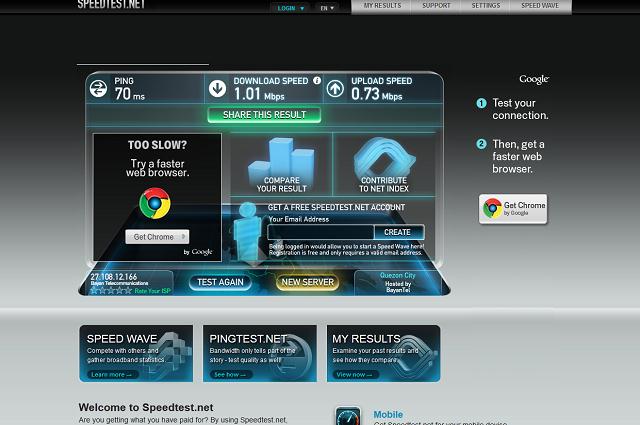The height and width of the screenshot is (425, 640).
Task: Click the 70 ms ping value
Action: point(129,94)
